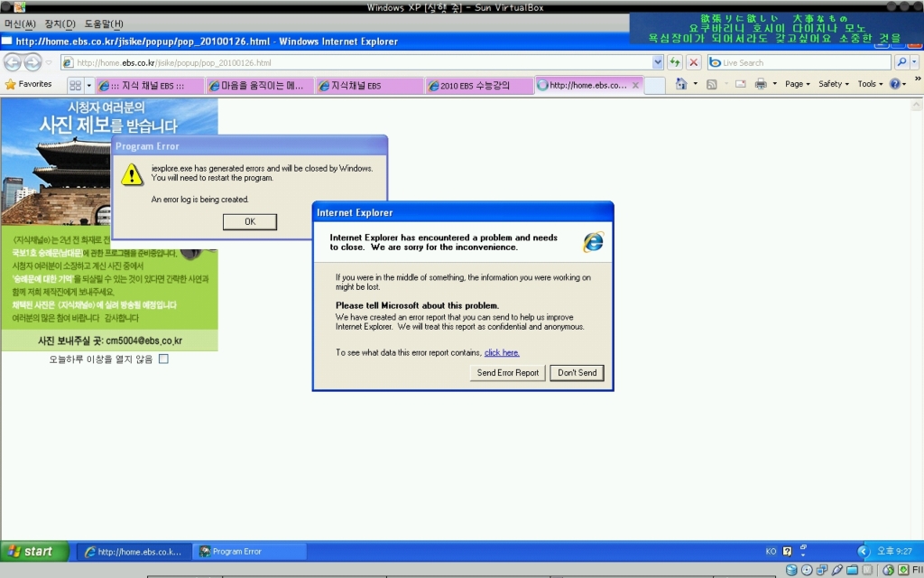Click the taskbar clock showing 오후 9:27
The width and height of the screenshot is (924, 578).
894,552
